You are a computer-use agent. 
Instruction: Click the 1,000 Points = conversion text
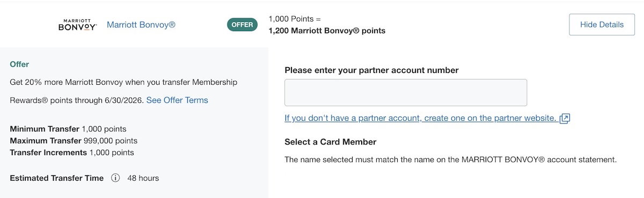coord(295,19)
